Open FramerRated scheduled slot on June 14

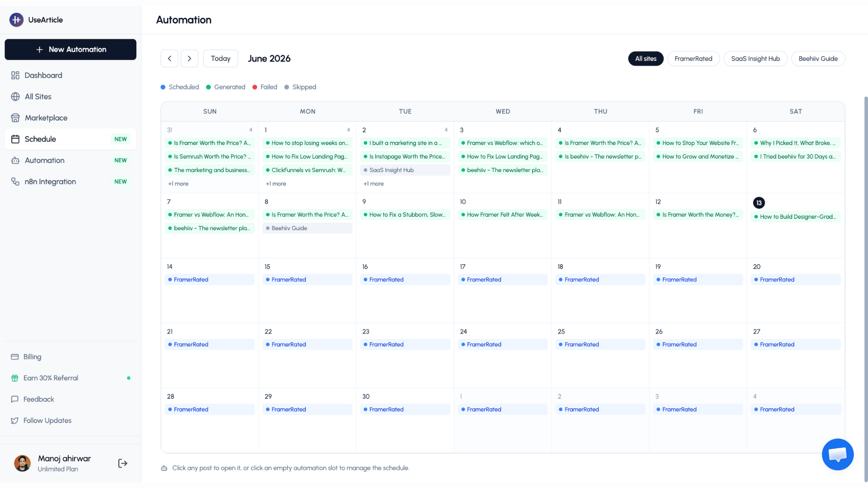(210, 280)
